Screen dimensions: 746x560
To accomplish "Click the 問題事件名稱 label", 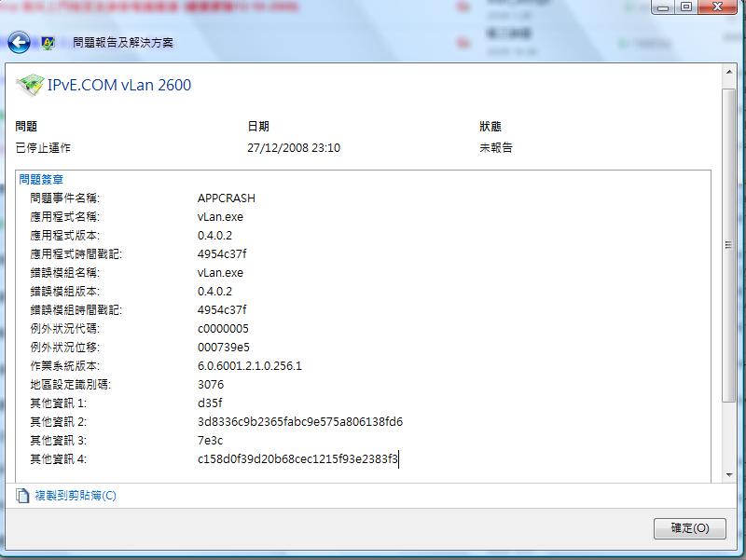I will click(64, 198).
